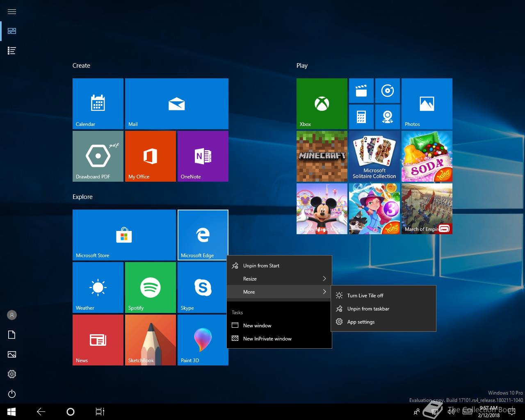The height and width of the screenshot is (420, 525).
Task: Click the Windows Start button
Action: 11,412
